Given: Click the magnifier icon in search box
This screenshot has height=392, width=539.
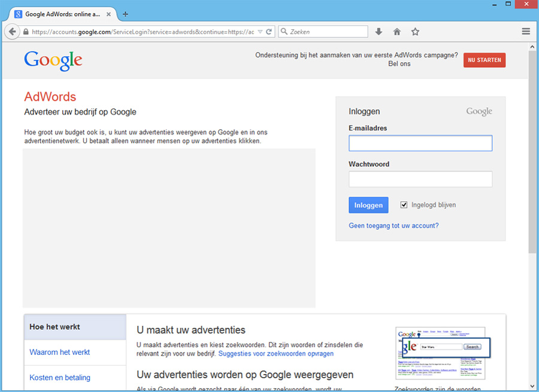Looking at the screenshot, I should (x=284, y=32).
